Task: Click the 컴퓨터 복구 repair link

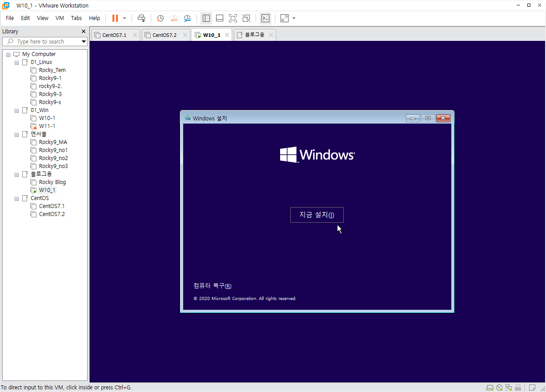Action: (x=213, y=286)
